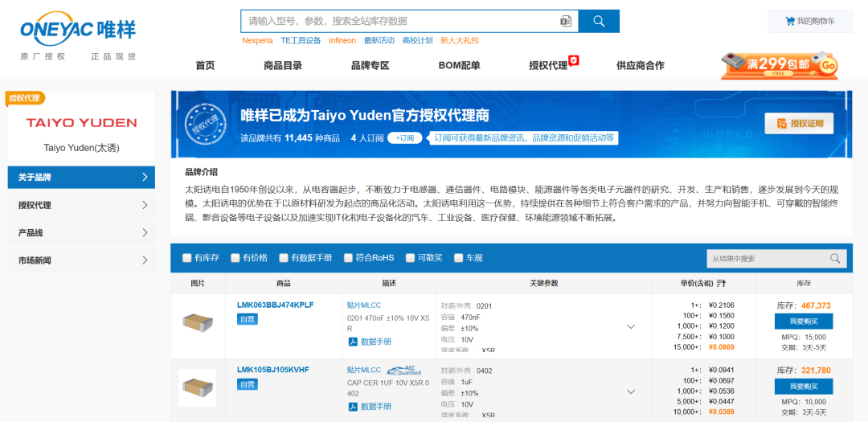Open 数据手册 link for LMK063BBJ474KPLF
This screenshot has width=868, height=422.
click(x=376, y=342)
